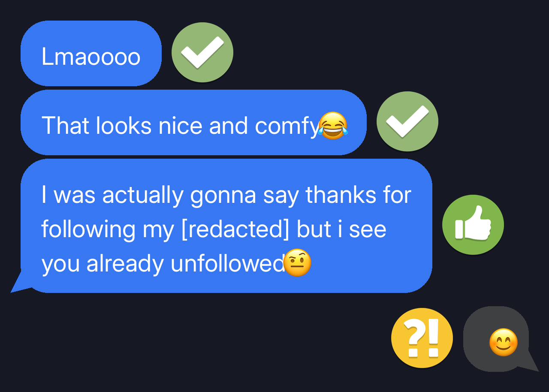Tap the laughing-crying emoji after comfy
The width and height of the screenshot is (549, 392).
(x=333, y=126)
